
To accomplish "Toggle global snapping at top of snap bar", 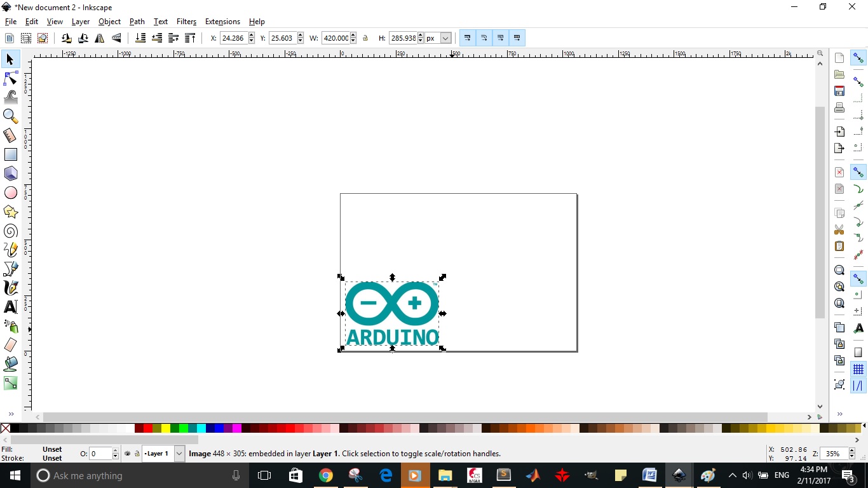I will tap(858, 58).
